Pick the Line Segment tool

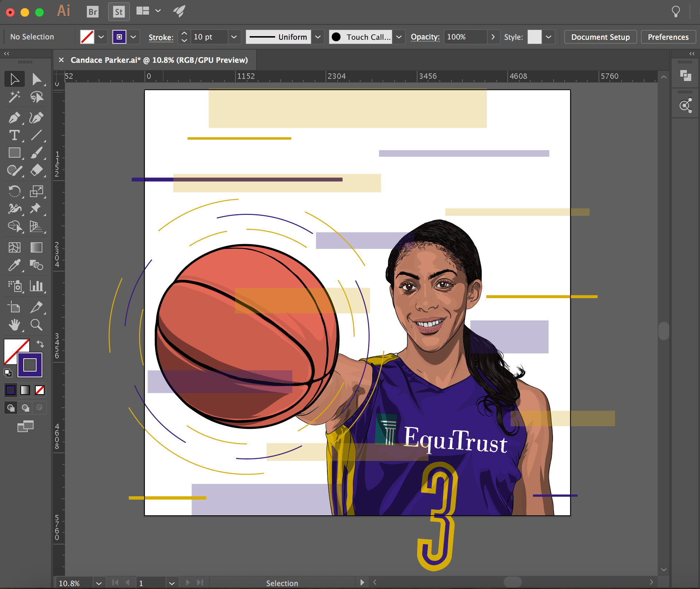pyautogui.click(x=36, y=135)
